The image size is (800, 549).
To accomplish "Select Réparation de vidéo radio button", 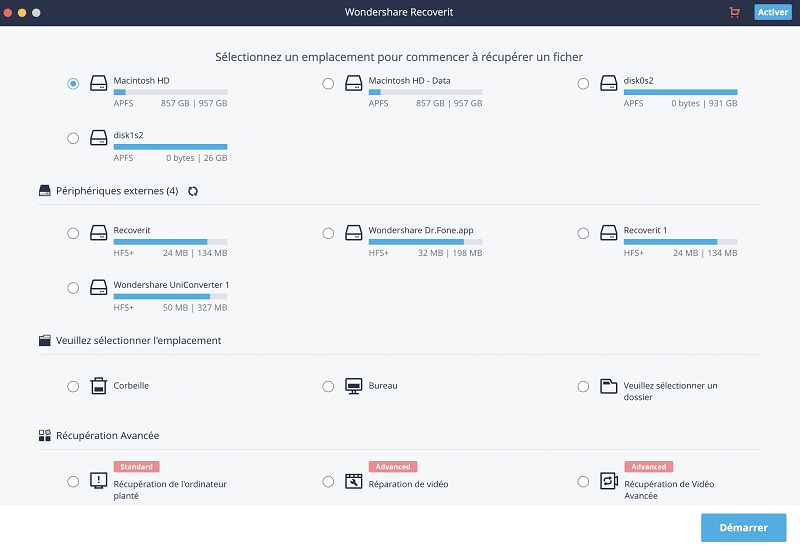I will [x=328, y=482].
